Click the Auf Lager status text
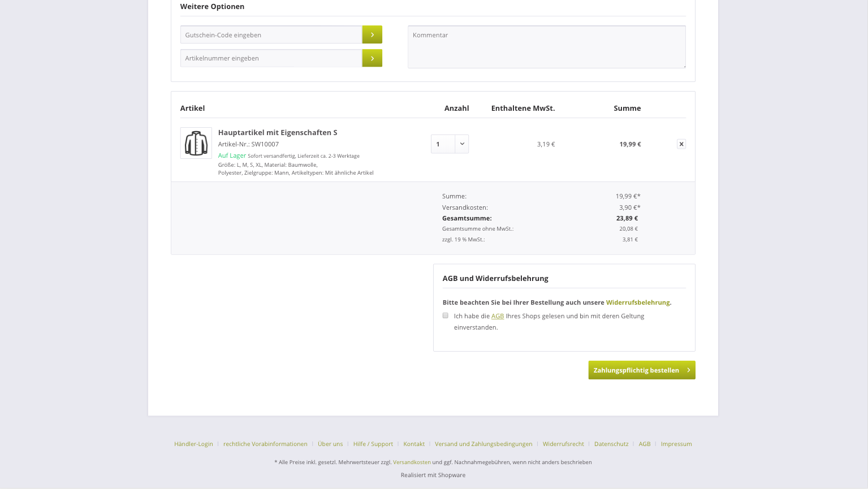 coord(232,155)
